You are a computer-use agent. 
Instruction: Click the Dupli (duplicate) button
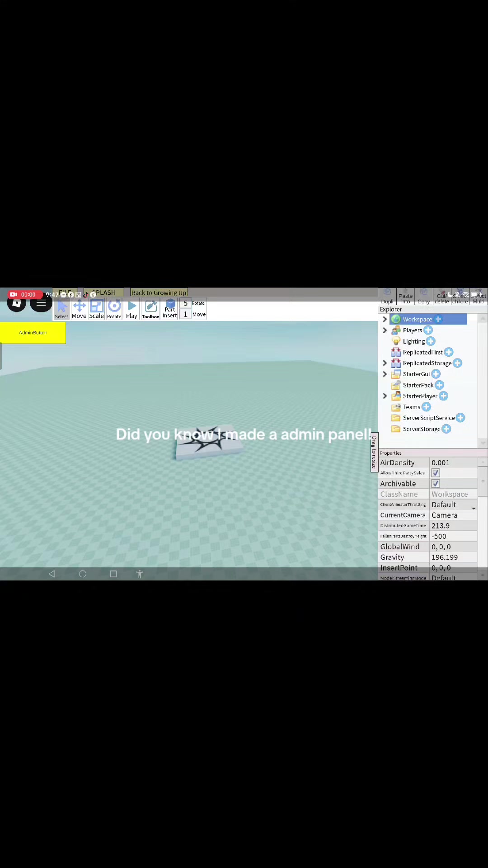(387, 297)
